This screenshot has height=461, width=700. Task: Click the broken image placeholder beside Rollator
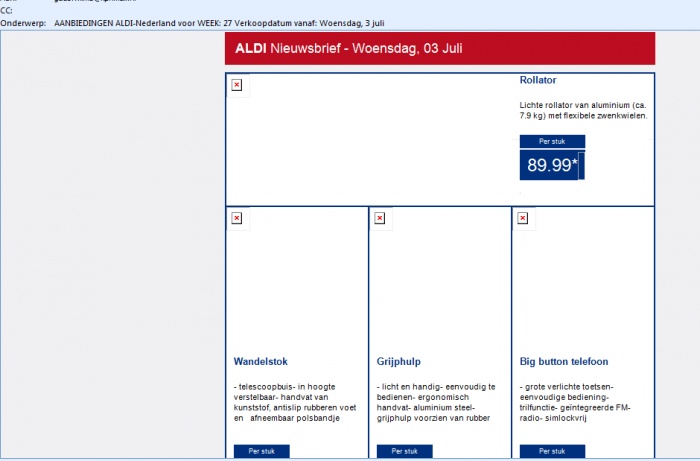(237, 85)
